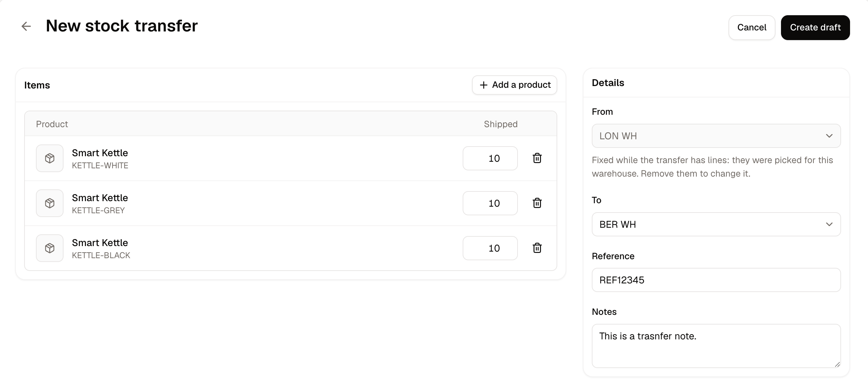
Task: Edit shipped quantity for KETTLE-GREY
Action: pos(490,203)
